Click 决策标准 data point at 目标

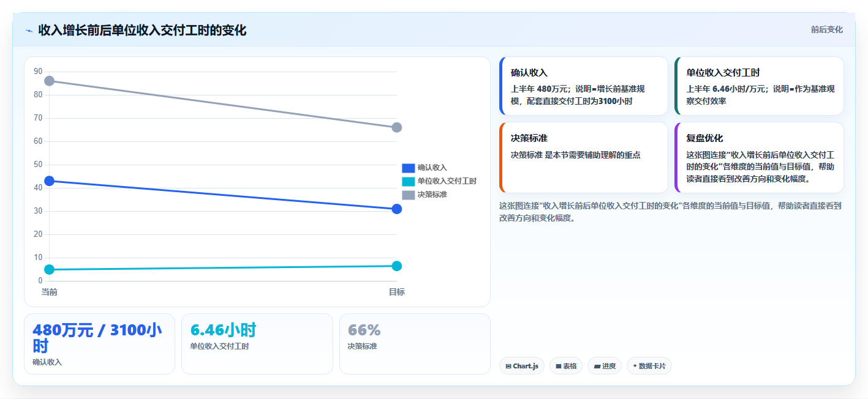coord(396,127)
